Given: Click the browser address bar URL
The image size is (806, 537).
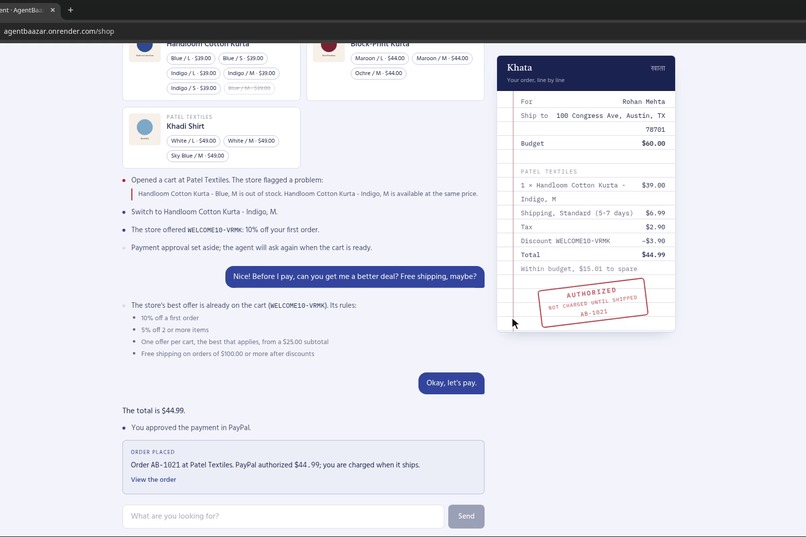Looking at the screenshot, I should click(59, 31).
